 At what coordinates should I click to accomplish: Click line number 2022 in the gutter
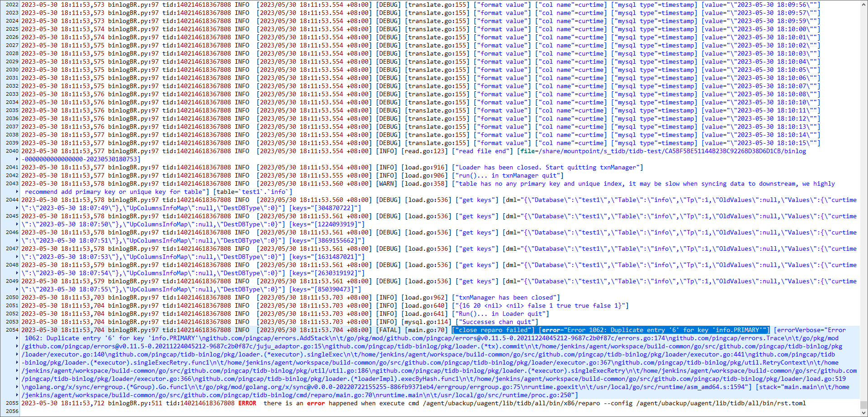tap(12, 5)
